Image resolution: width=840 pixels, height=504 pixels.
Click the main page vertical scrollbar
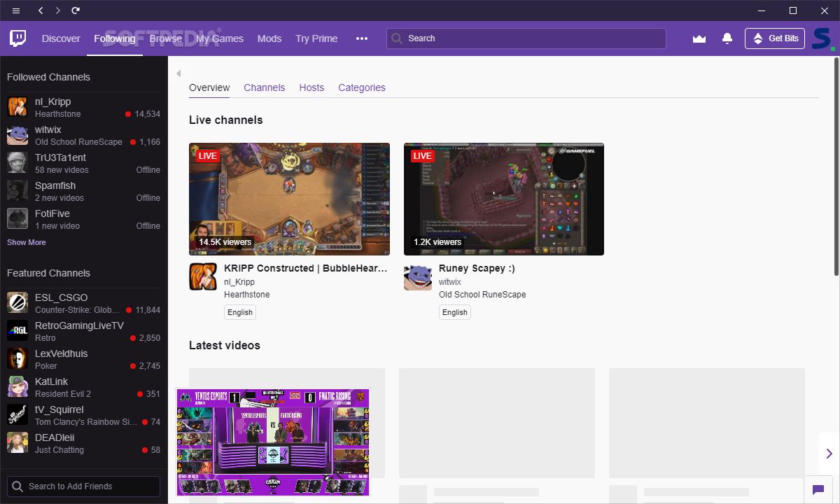click(836, 168)
